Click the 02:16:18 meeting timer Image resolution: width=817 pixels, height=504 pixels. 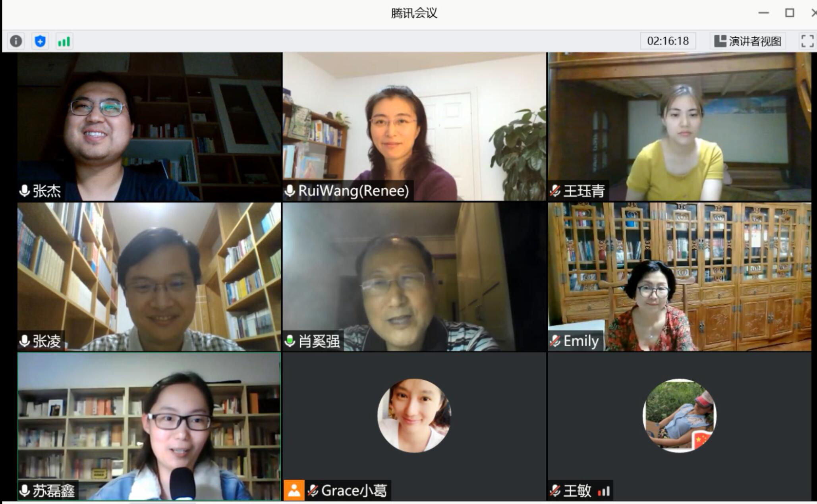(x=668, y=41)
